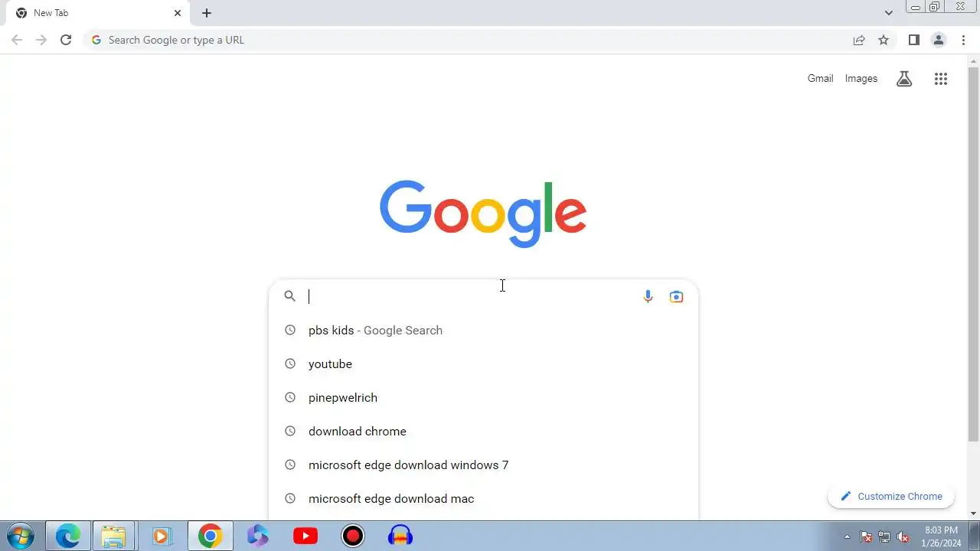Open Chrome three-dot menu

(x=963, y=40)
